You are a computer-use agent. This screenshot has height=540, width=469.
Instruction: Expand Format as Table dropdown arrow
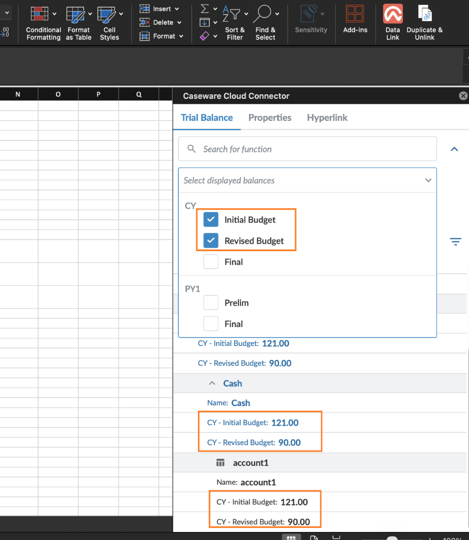[90, 14]
